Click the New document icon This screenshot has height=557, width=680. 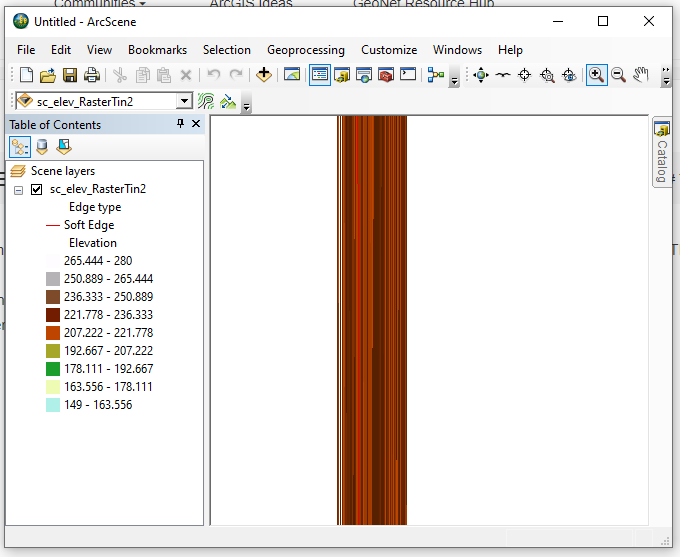[x=26, y=75]
